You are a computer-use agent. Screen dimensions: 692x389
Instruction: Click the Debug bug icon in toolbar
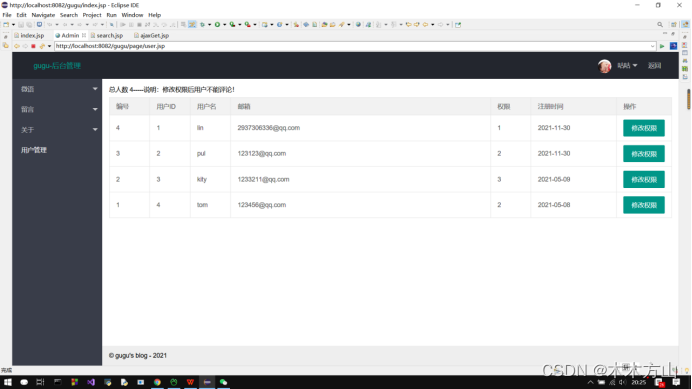pyautogui.click(x=202, y=25)
